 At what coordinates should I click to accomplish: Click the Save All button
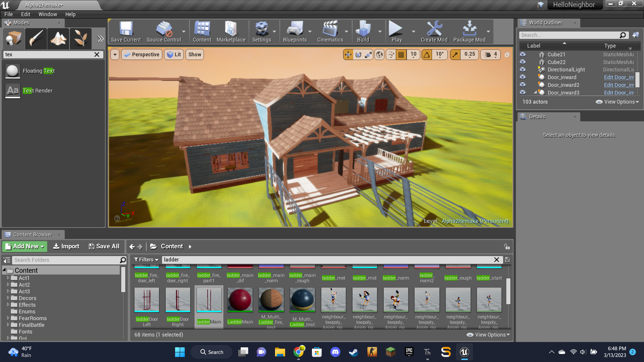(x=104, y=247)
